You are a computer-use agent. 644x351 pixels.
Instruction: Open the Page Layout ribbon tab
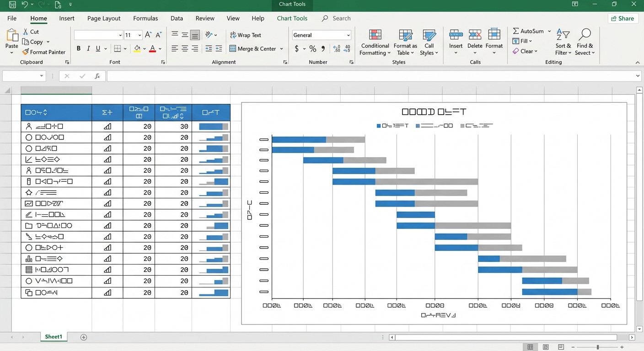click(104, 18)
